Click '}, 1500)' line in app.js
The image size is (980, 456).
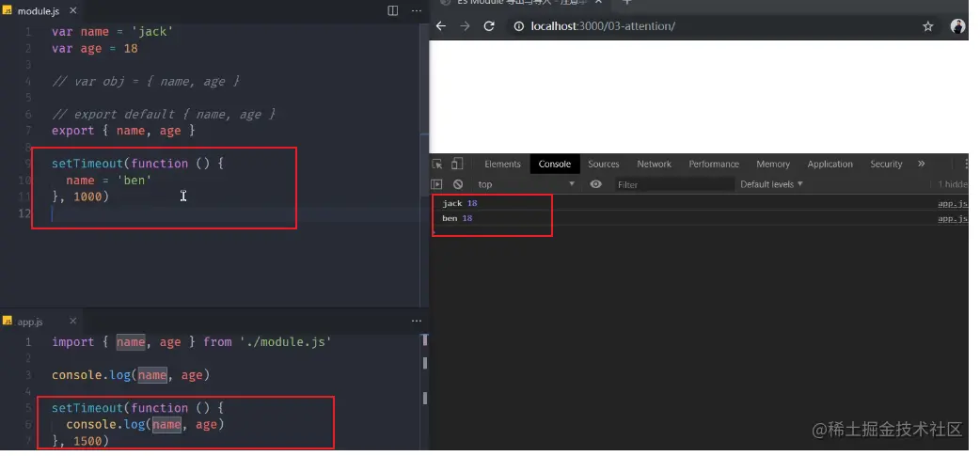(x=80, y=441)
